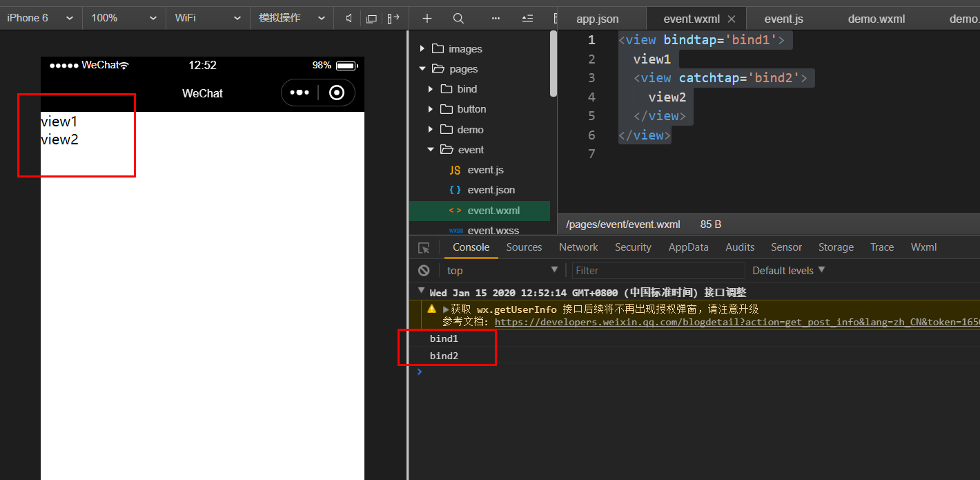Open the AppData tab
Image resolution: width=980 pixels, height=480 pixels.
[688, 247]
